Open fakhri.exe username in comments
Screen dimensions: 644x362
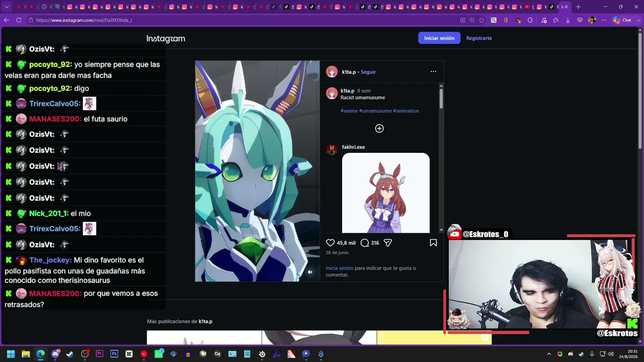coord(353,147)
